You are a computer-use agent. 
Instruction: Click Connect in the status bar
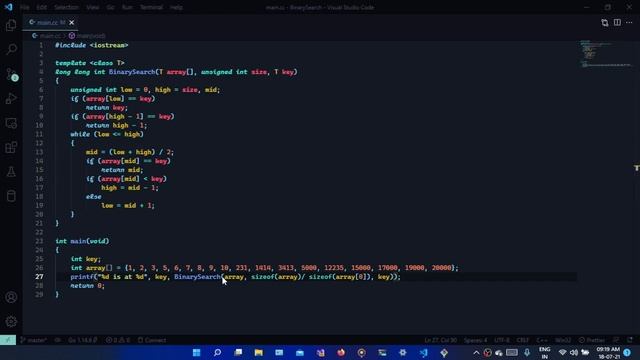pos(152,340)
